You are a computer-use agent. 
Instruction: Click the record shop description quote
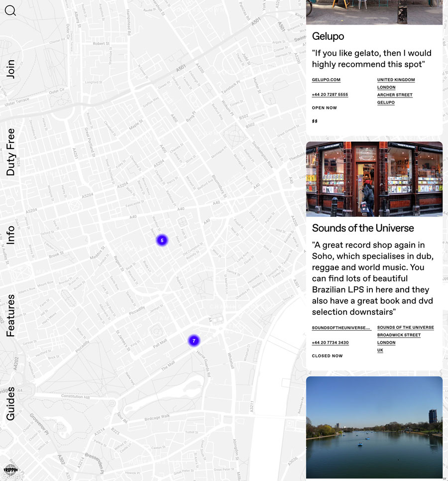[x=373, y=278]
